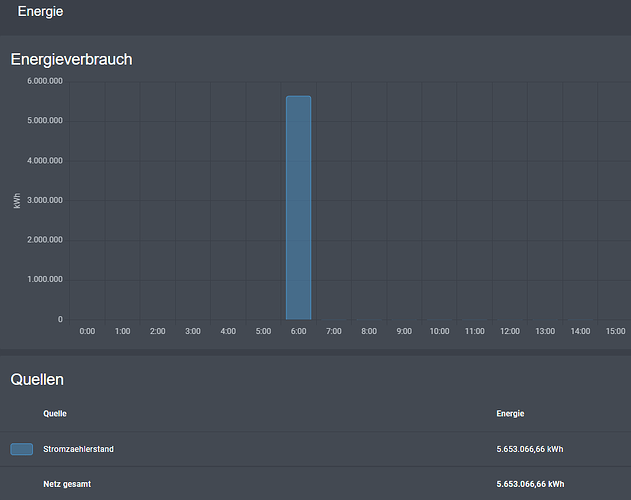Viewport: 631px width, 500px height.
Task: Click the 12:00 time axis label
Action: click(510, 331)
